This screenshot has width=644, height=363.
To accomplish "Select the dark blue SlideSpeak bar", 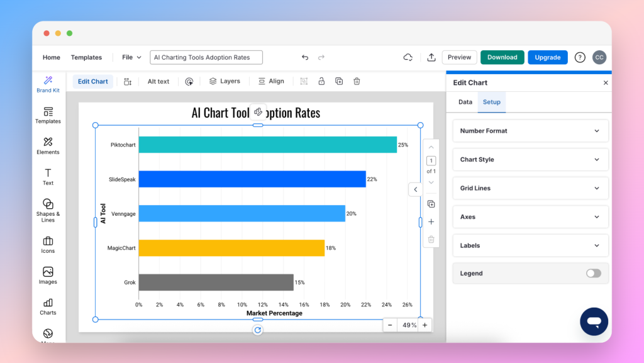I will click(252, 179).
